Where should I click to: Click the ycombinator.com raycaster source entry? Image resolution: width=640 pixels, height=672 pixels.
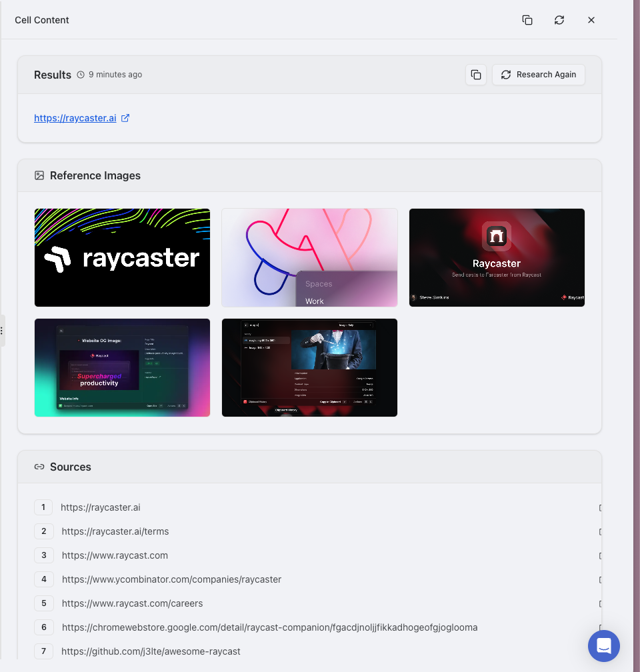coord(171,579)
